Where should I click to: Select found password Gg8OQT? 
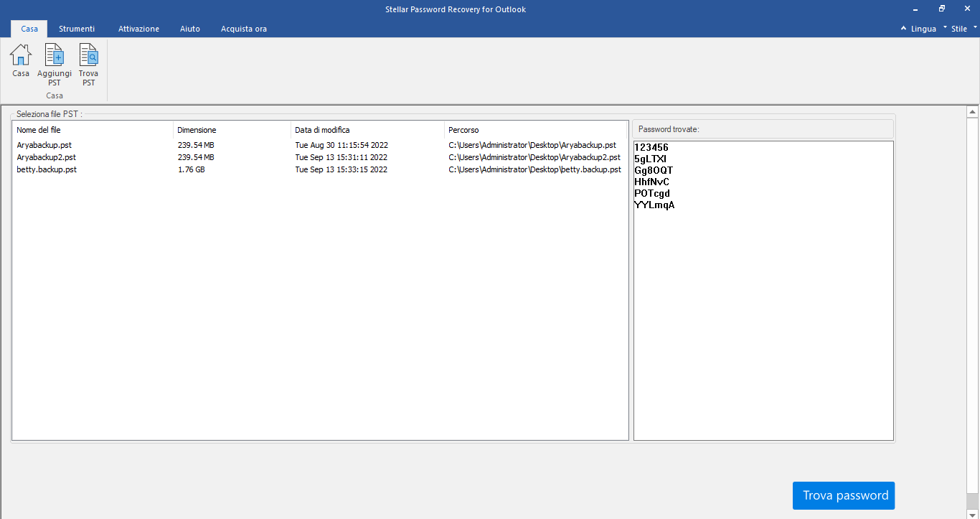654,170
